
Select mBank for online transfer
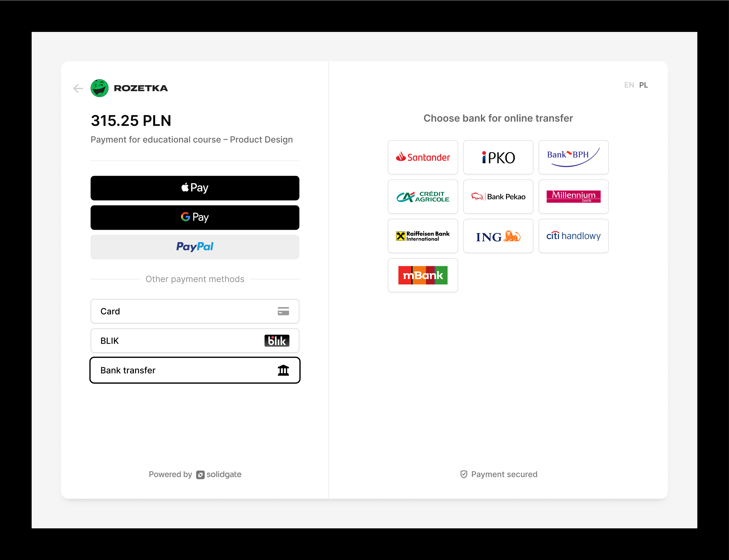pyautogui.click(x=423, y=275)
